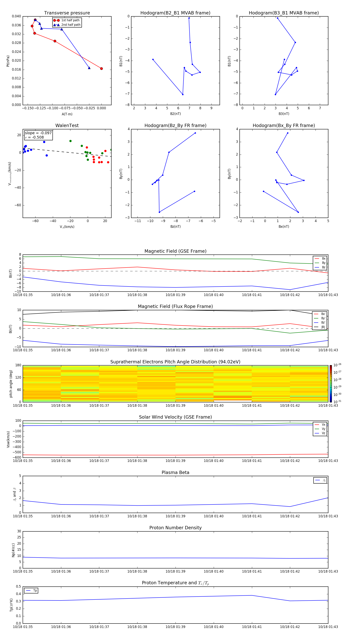Click the 'pitch angle (deg)' axis label
This screenshot has height=644, width=351.
pyautogui.click(x=11, y=384)
